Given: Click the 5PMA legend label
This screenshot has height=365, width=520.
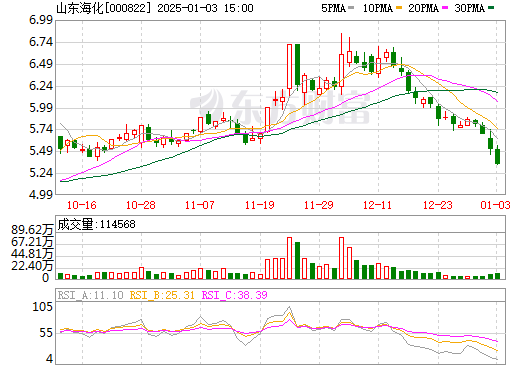Looking at the screenshot, I should click(333, 8).
